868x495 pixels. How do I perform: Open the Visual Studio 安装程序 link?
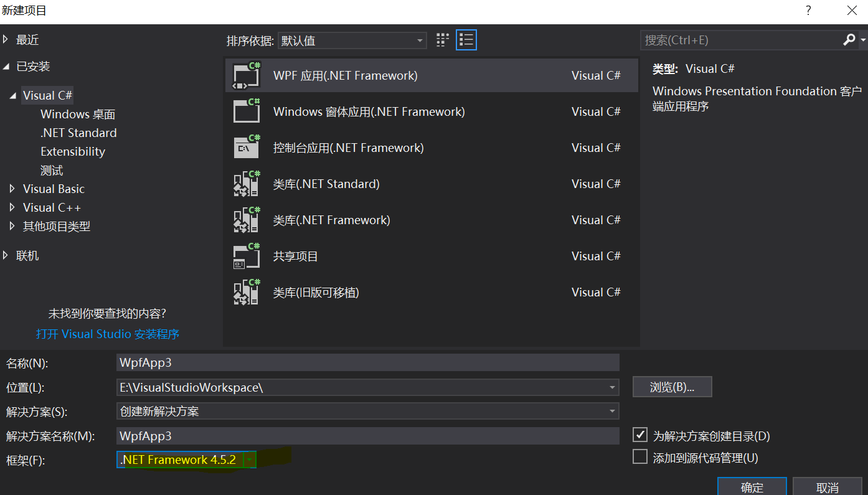pos(107,334)
